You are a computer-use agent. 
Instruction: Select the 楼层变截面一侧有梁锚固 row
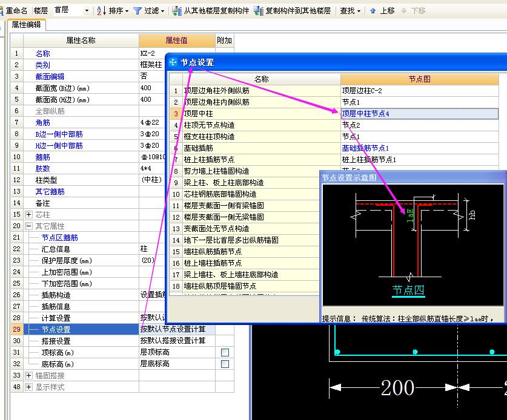(245, 206)
